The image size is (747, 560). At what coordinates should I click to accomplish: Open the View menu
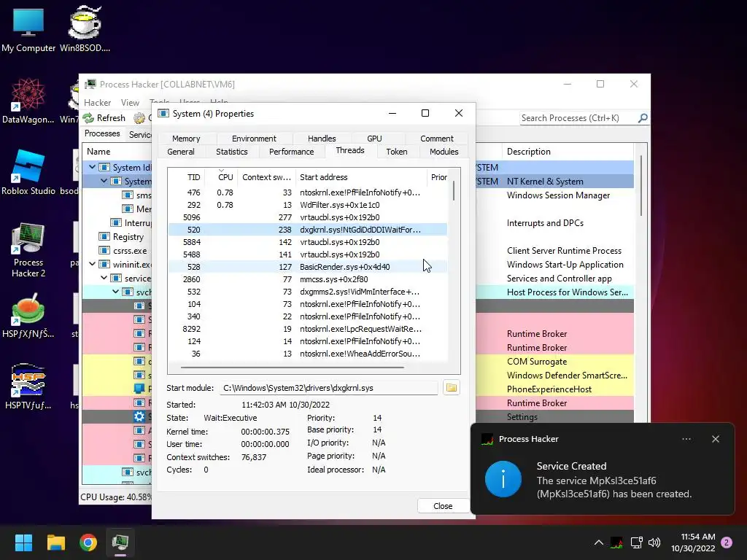(130, 102)
